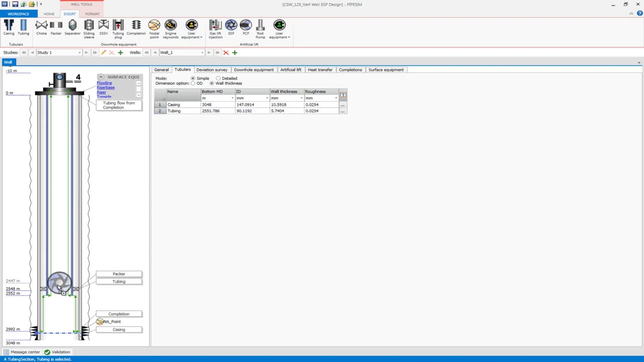This screenshot has width=644, height=362.
Task: Insert an ESP artificial lift device
Action: (x=231, y=25)
